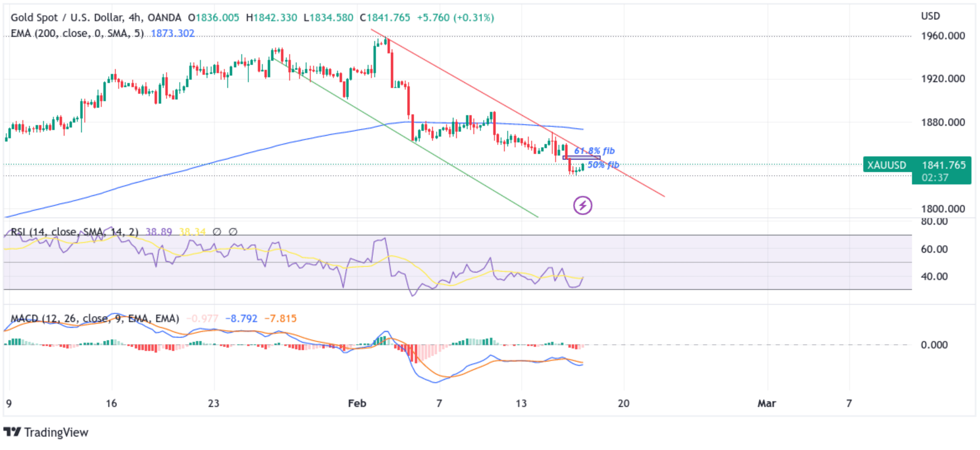980x450 pixels.
Task: Click the high price H1842.330
Action: [x=271, y=17]
